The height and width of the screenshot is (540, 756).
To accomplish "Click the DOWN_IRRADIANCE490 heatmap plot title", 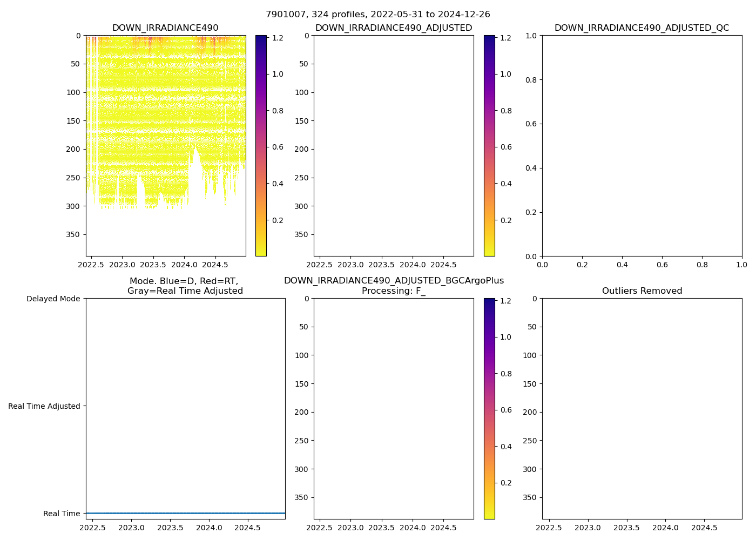I will point(165,28).
